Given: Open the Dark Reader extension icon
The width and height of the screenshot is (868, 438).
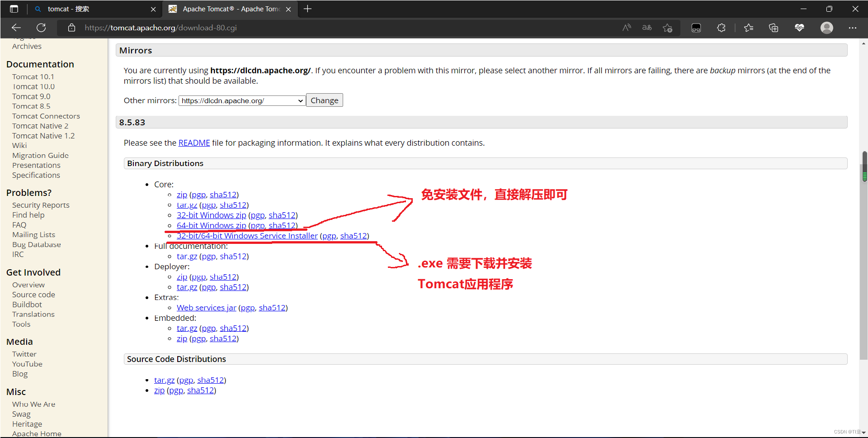Looking at the screenshot, I should coord(696,28).
